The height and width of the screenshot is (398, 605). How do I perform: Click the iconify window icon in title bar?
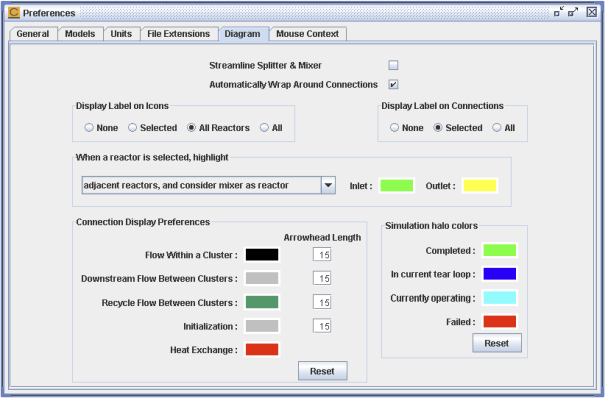tap(559, 12)
